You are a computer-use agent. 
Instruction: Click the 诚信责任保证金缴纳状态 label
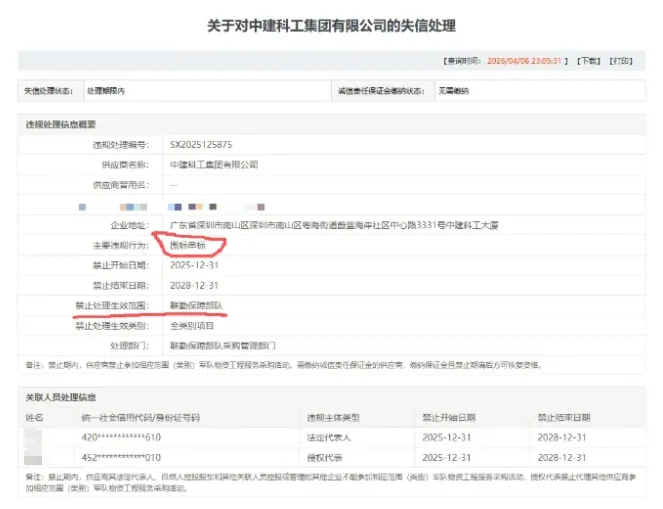tap(381, 91)
